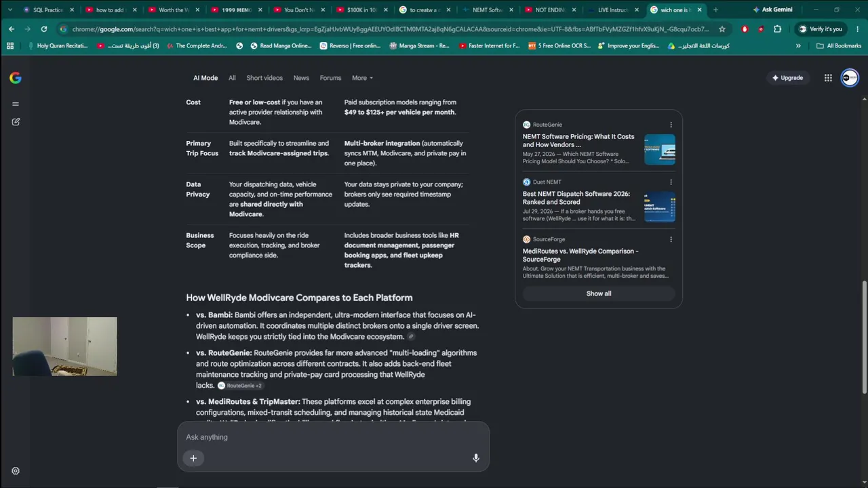Open MediRoutes vs. WellRyde Comparison link

(x=580, y=255)
